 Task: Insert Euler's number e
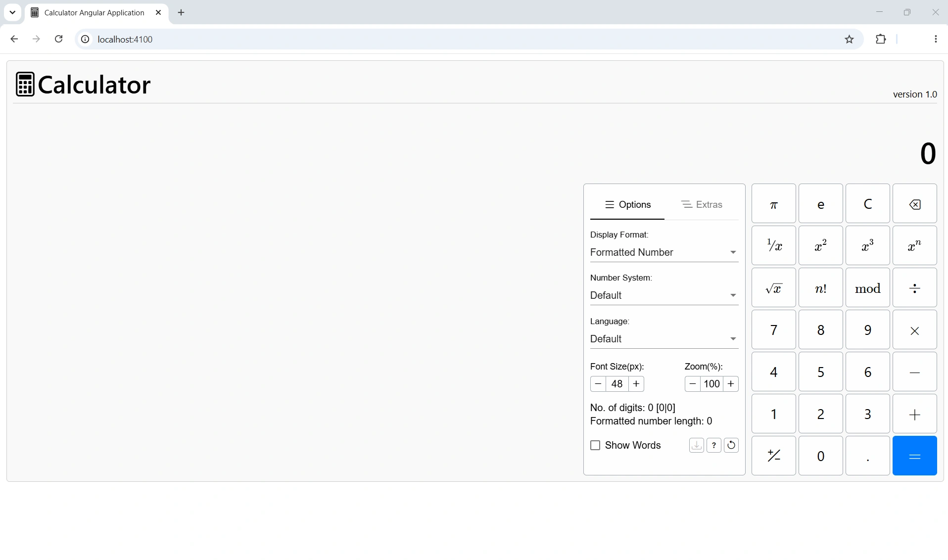[820, 204]
